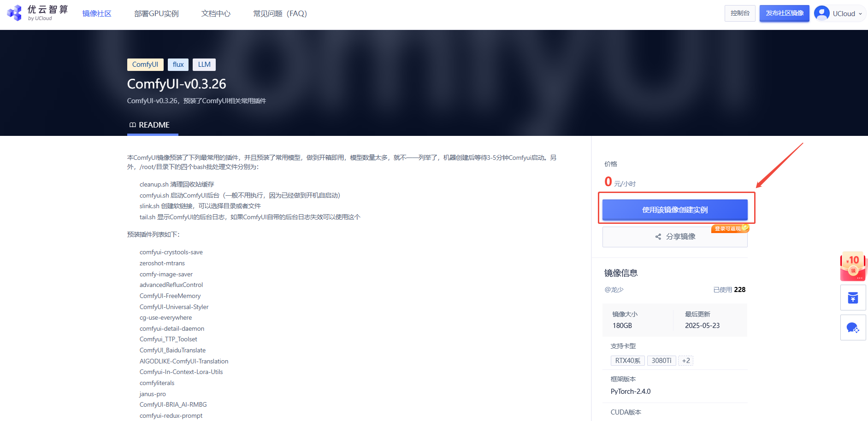868x421 pixels.
Task: Click the 登录可返现 badge
Action: pyautogui.click(x=730, y=228)
